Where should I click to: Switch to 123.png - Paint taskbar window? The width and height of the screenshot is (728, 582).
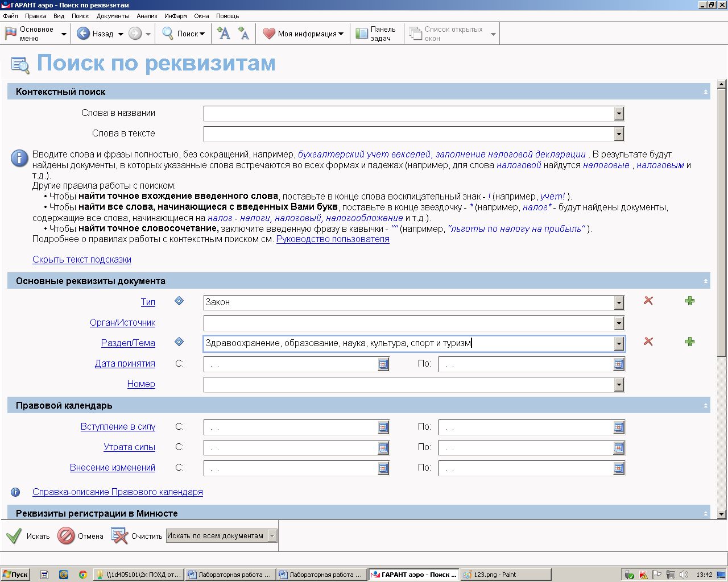pyautogui.click(x=505, y=575)
